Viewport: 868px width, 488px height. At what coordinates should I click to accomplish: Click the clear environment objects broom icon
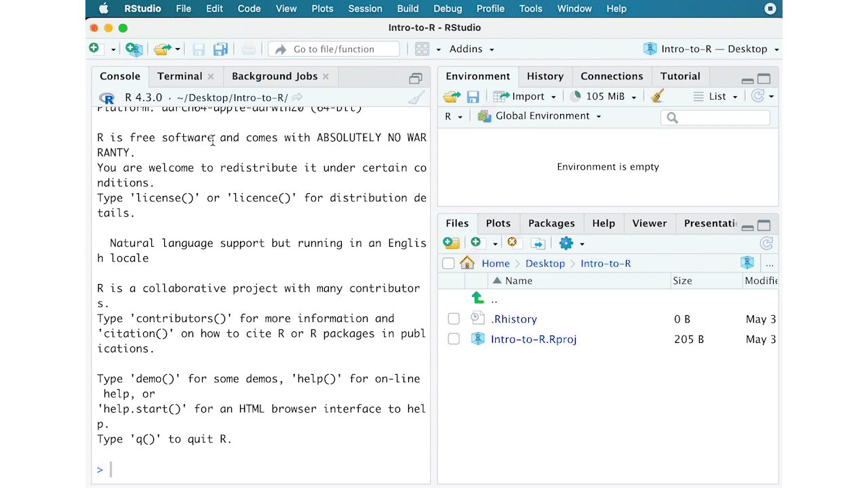[656, 96]
